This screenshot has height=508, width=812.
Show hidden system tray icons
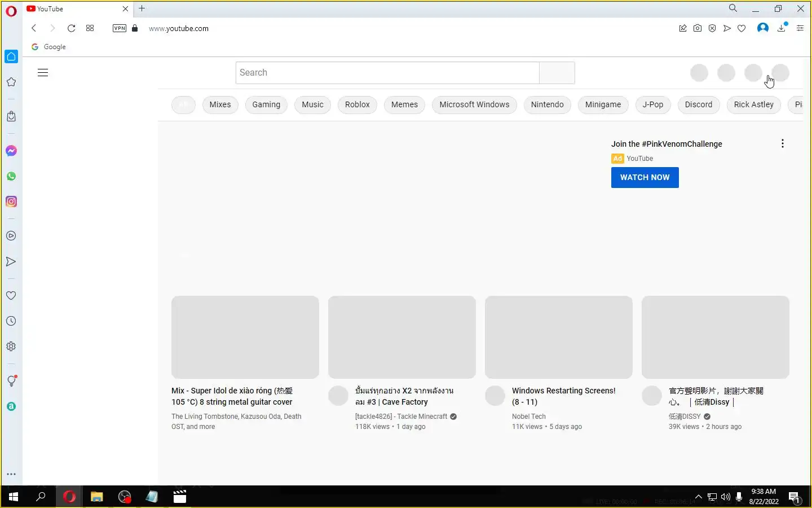click(x=698, y=497)
